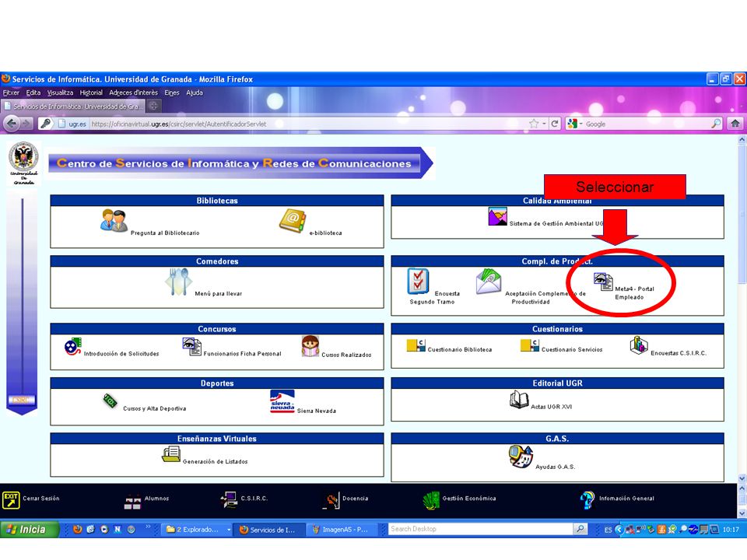Click page vertical scrollbar down arrow
Viewport: 747px width, 560px height.
[742, 478]
